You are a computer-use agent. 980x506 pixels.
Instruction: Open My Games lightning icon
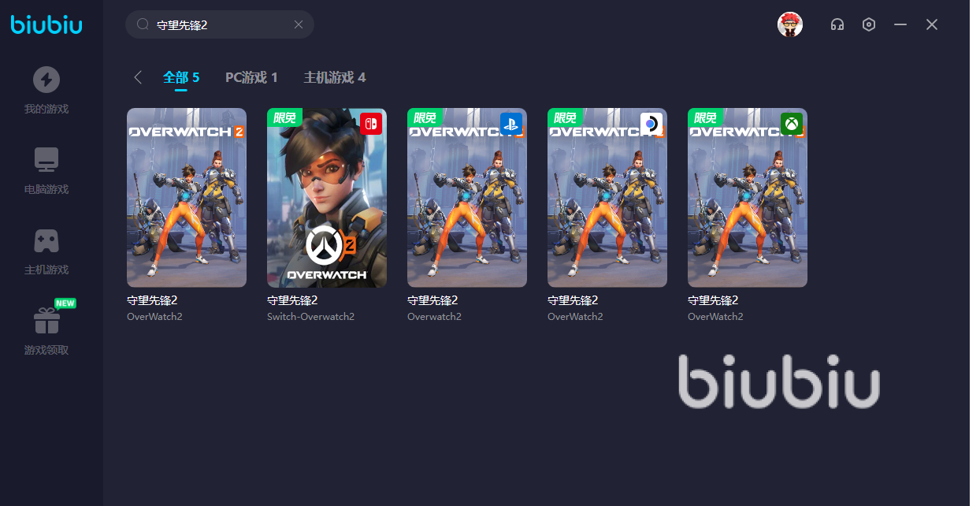[46, 80]
